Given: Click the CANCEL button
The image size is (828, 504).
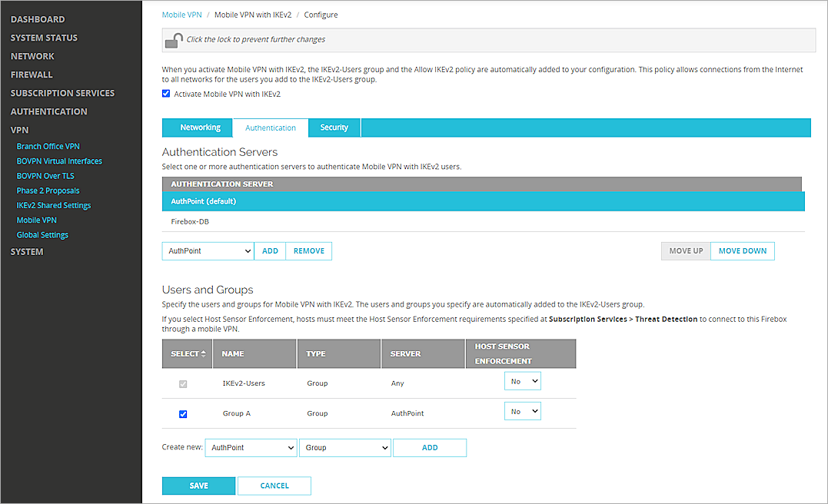Looking at the screenshot, I should (274, 486).
